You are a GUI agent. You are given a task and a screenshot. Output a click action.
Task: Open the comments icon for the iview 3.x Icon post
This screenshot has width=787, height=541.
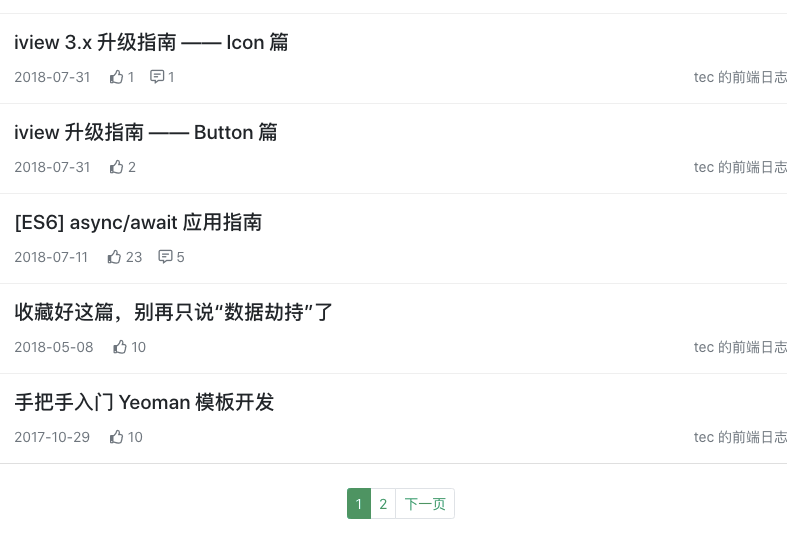point(157,77)
